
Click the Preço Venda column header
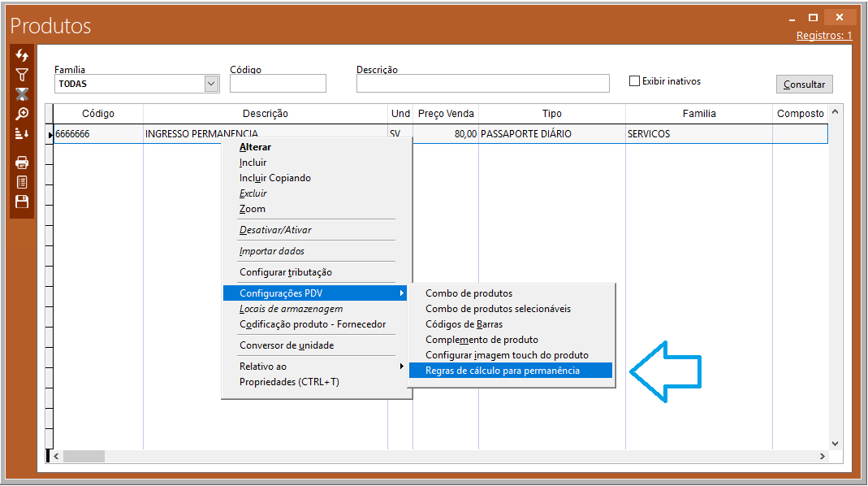[x=446, y=114]
